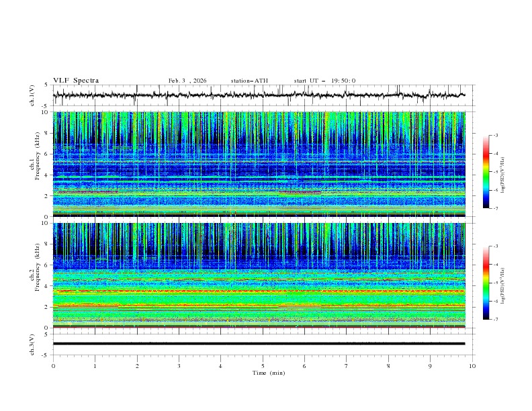Click the '-7' label on upper colorbar
Screen dimensions: 532x411
point(496,208)
